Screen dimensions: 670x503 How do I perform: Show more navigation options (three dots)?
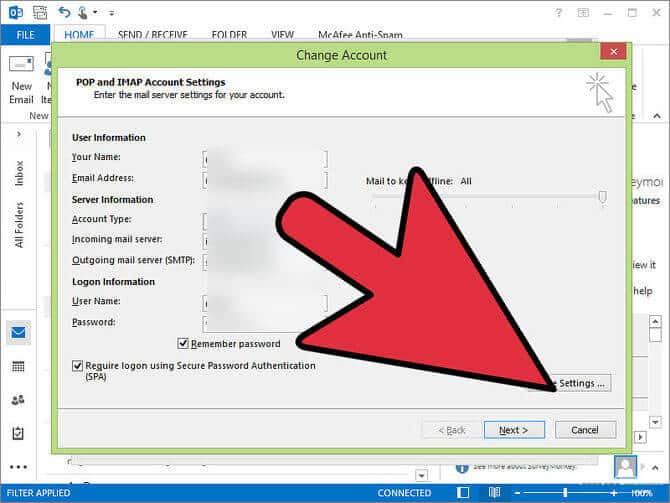[x=19, y=466]
